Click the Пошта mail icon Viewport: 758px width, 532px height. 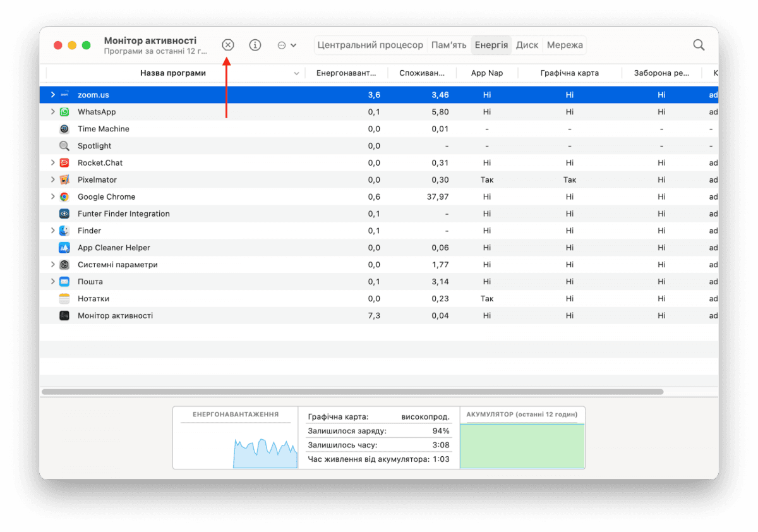[x=64, y=282]
